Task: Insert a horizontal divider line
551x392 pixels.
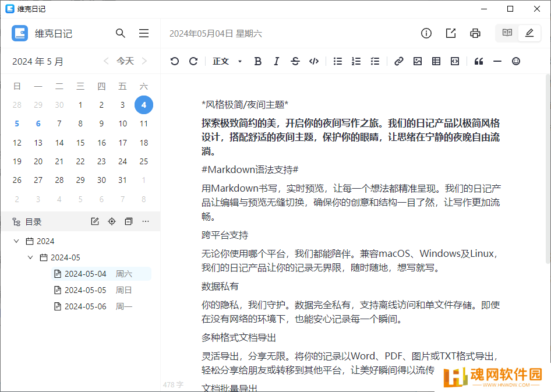Action: 497,61
